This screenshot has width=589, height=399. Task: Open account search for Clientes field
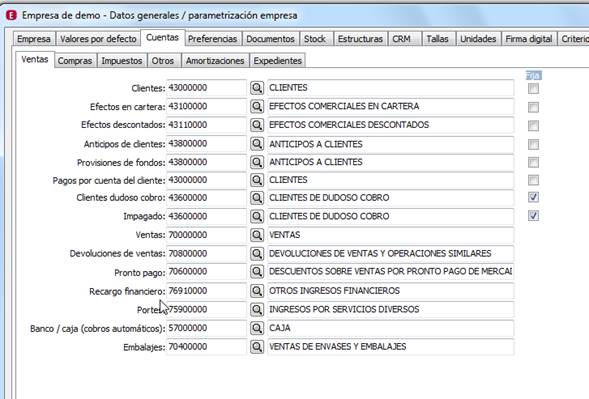[257, 88]
